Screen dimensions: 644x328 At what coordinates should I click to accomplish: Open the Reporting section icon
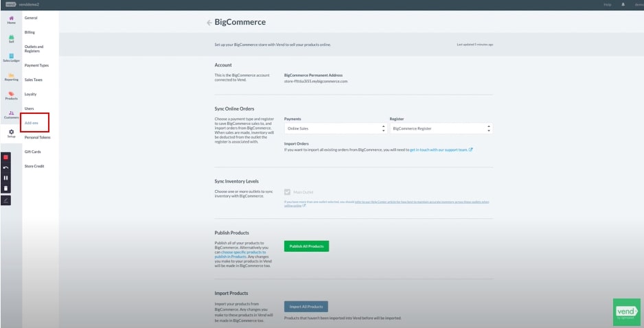click(11, 76)
